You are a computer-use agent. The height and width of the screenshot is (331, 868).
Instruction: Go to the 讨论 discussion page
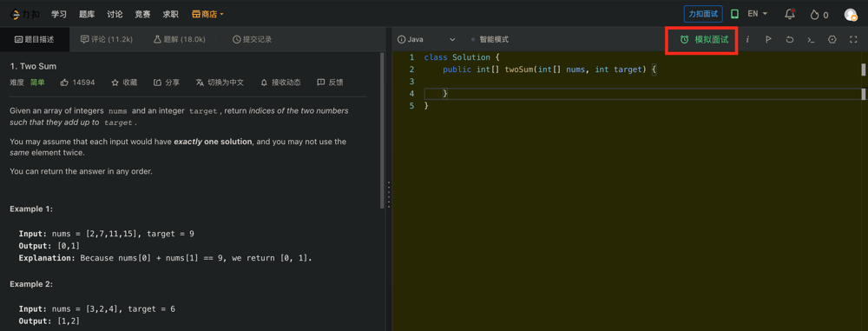click(x=115, y=14)
